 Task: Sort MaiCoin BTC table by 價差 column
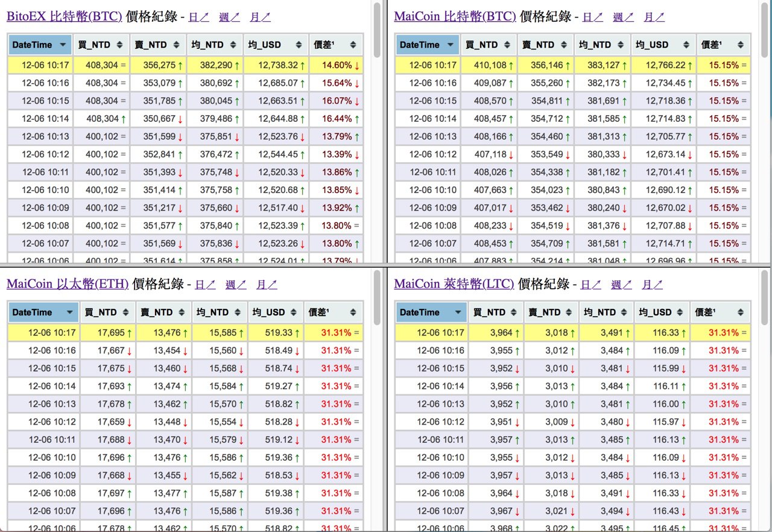point(724,45)
